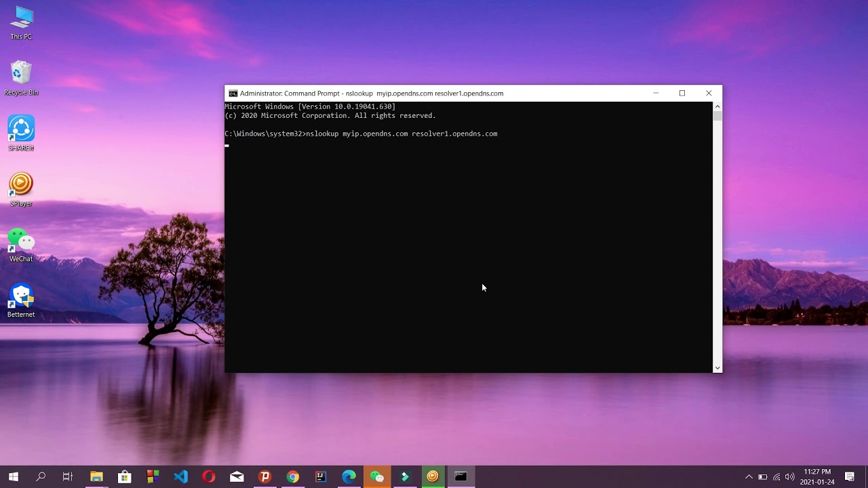Viewport: 868px width, 488px height.
Task: Launch SPlayer desktop shortcut
Action: (x=21, y=190)
